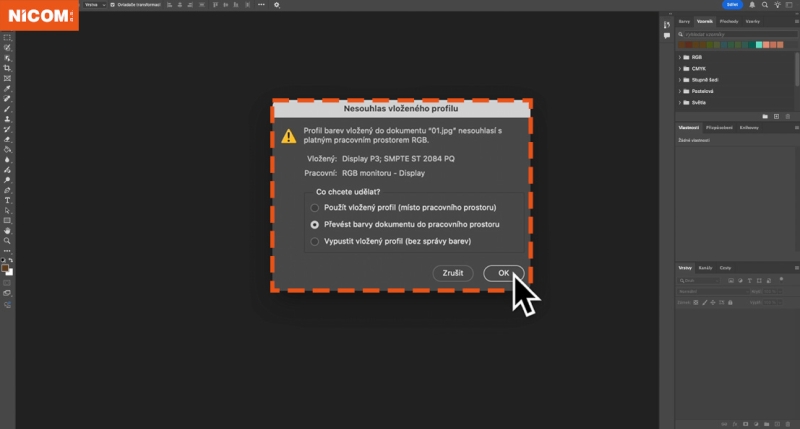This screenshot has width=800, height=429.
Task: Select the Hand tool
Action: pyautogui.click(x=7, y=230)
